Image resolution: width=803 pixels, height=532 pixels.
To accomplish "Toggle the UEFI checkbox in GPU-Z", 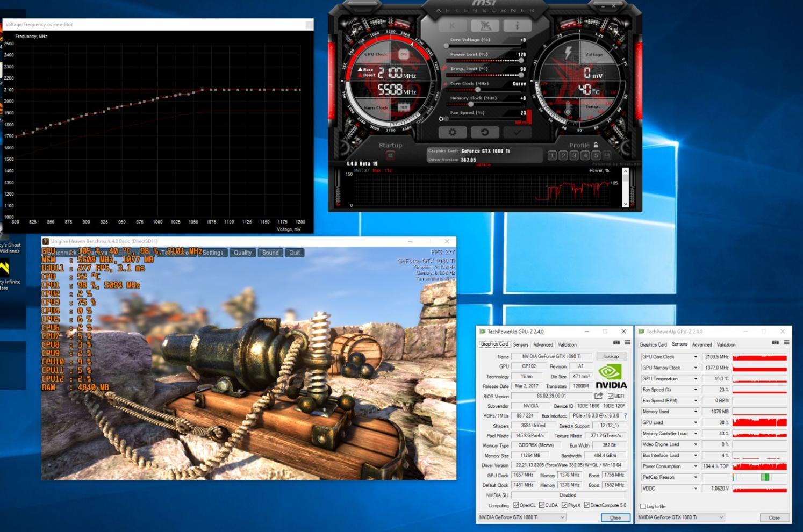I will [611, 396].
